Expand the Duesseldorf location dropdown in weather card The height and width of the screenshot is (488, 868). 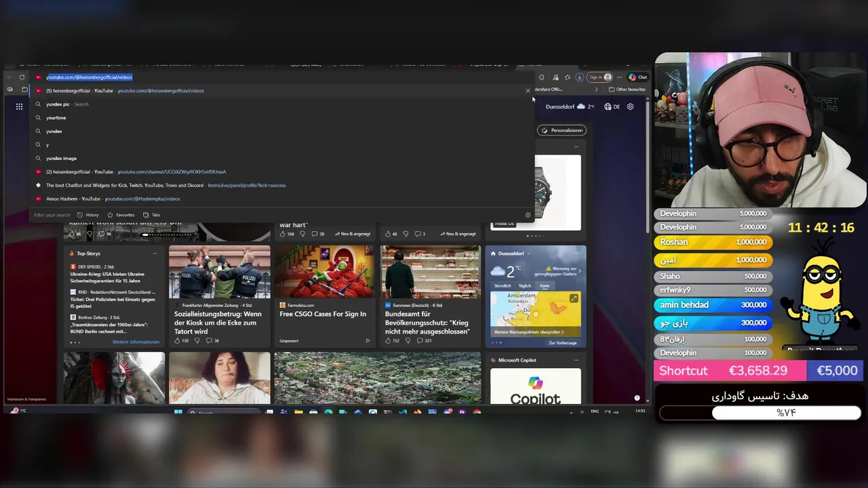(528, 253)
